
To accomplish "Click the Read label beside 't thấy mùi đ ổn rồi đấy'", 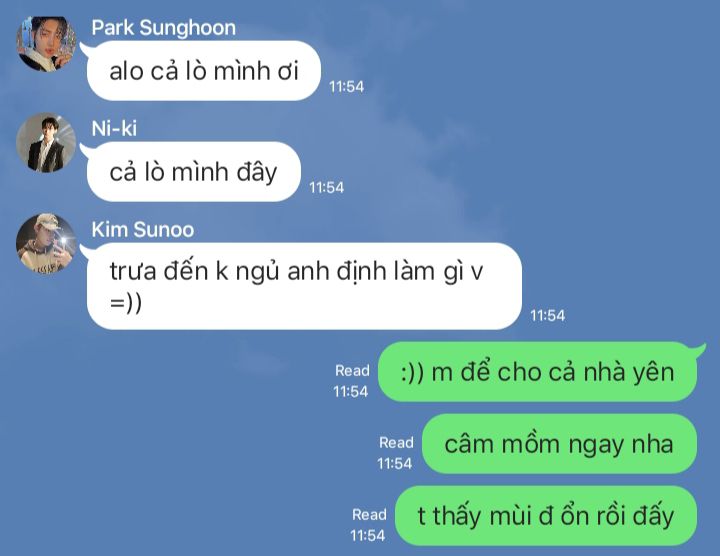I will pos(369,515).
